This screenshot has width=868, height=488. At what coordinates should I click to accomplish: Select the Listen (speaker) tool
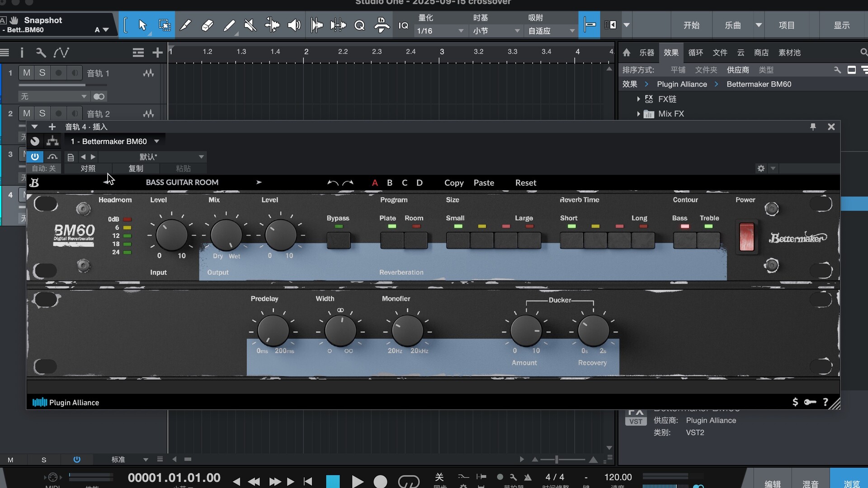point(294,25)
